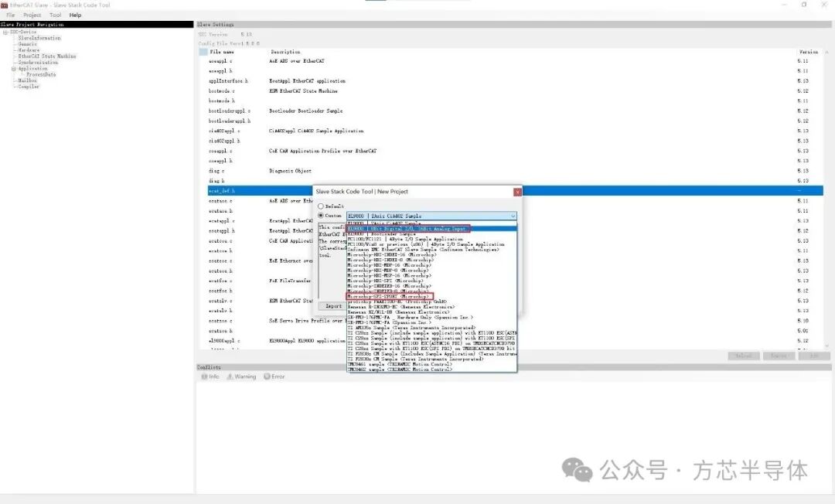Image resolution: width=835 pixels, height=504 pixels.
Task: Collapse the SSC-Device tree node
Action: [5, 32]
